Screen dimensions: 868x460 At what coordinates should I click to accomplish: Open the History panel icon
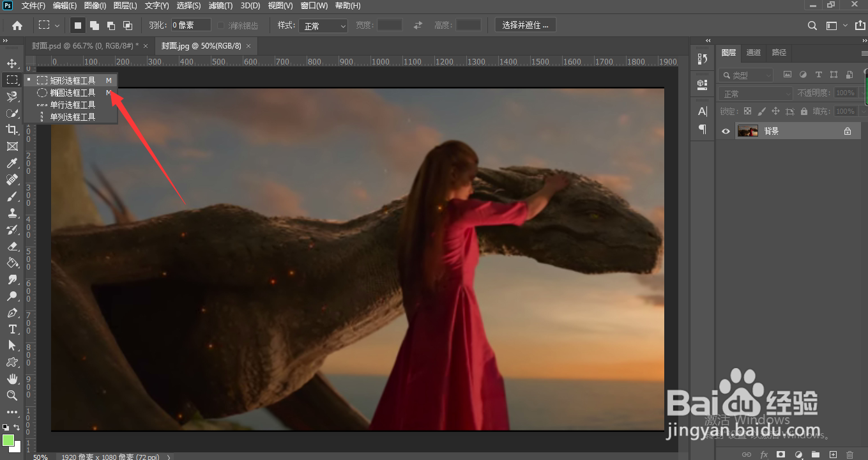(x=703, y=59)
